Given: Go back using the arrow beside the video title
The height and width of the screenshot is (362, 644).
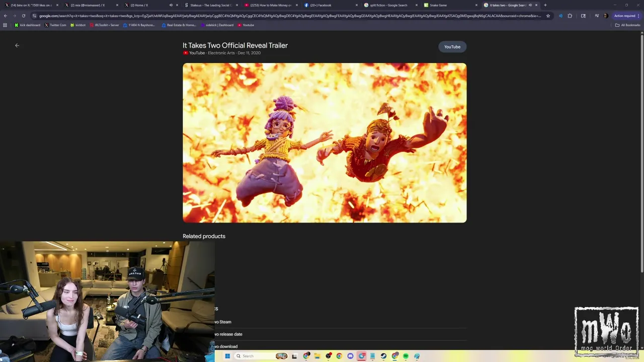Looking at the screenshot, I should tap(17, 45).
